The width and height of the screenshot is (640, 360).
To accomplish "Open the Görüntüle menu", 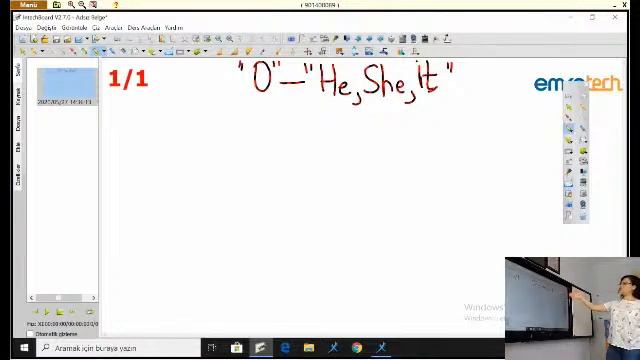I will click(x=74, y=28).
